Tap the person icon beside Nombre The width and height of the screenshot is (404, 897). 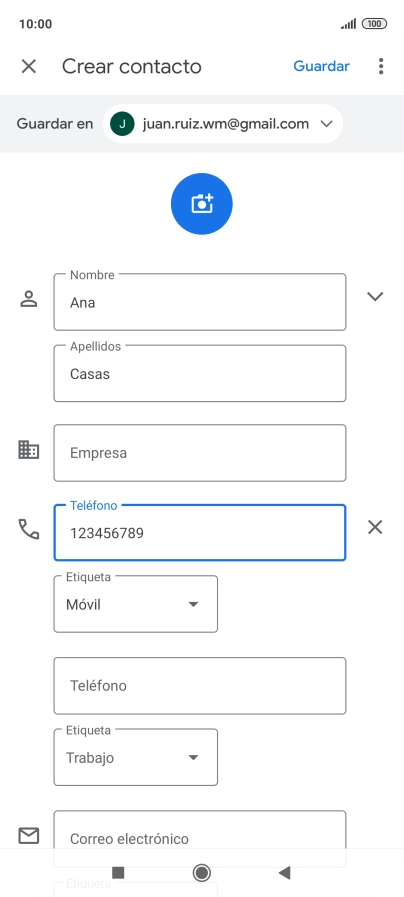click(x=29, y=299)
